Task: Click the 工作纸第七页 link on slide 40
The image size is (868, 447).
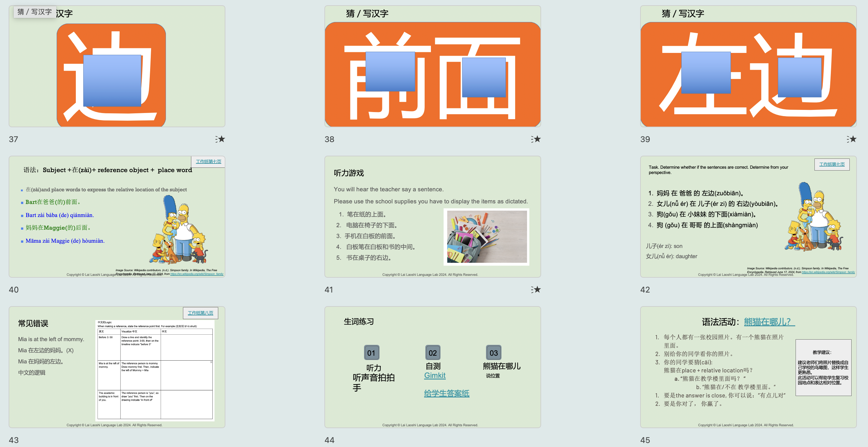Action: coord(208,161)
